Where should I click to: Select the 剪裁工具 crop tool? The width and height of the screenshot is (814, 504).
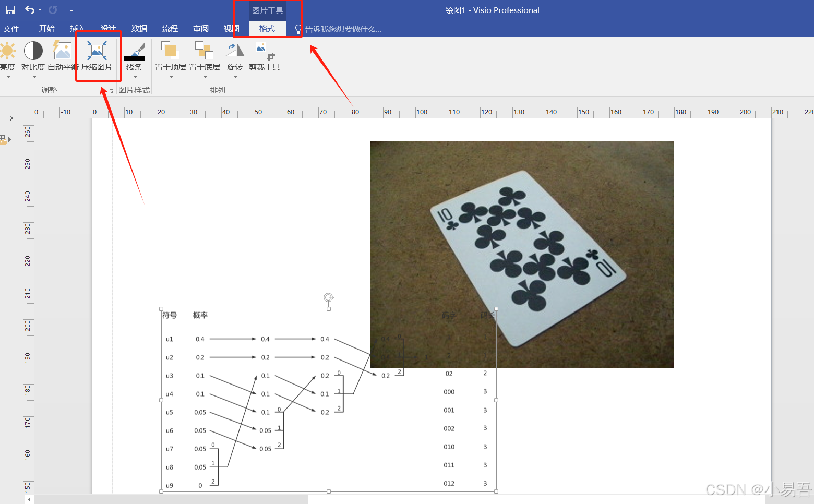[x=265, y=56]
